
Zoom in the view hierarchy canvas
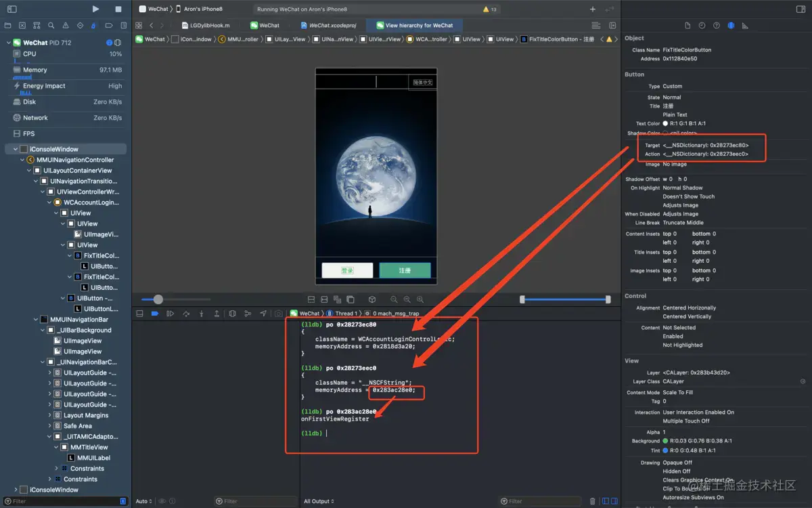click(x=420, y=299)
